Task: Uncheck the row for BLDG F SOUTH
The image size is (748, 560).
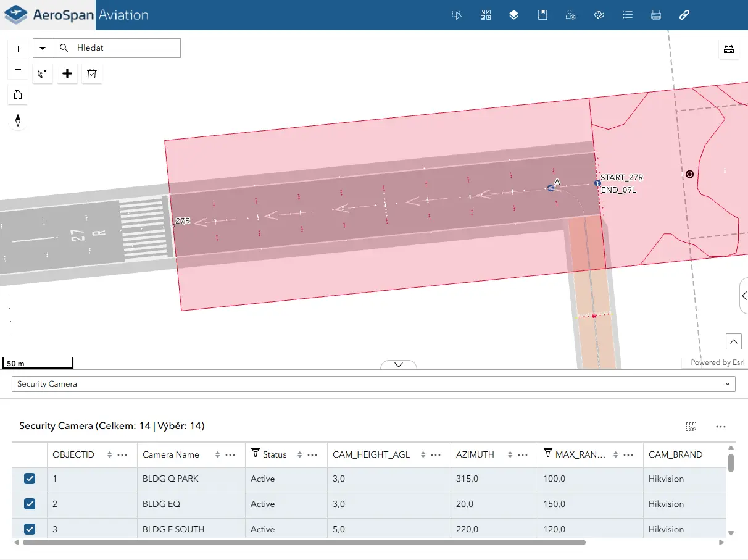Action: coord(29,529)
